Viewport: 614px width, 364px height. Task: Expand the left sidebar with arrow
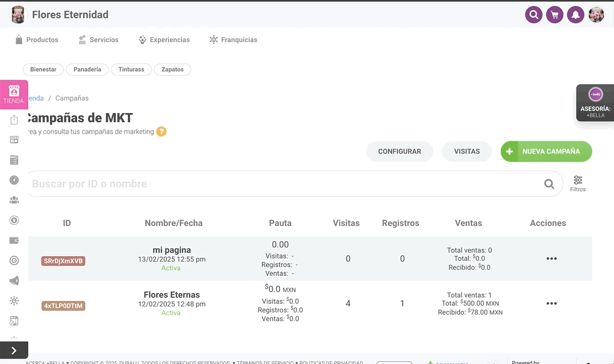tap(14, 350)
